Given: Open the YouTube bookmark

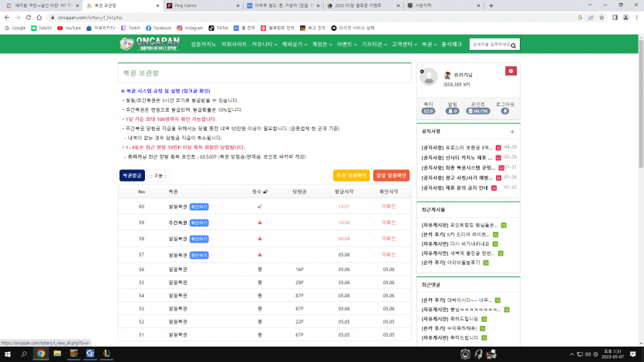Looking at the screenshot, I should coord(69,28).
